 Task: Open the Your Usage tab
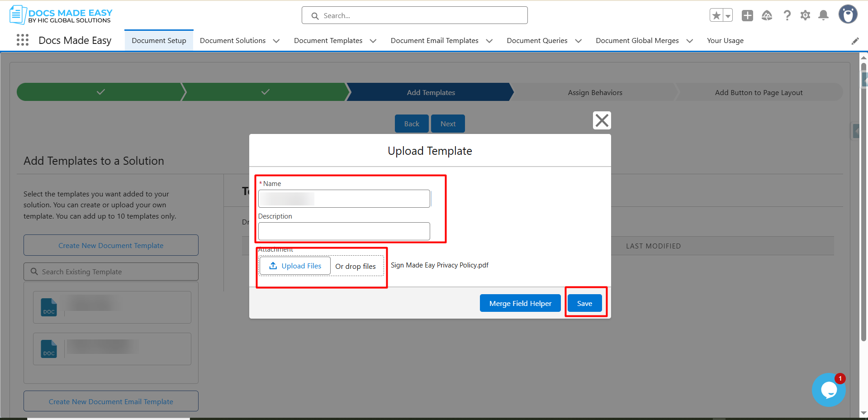725,41
